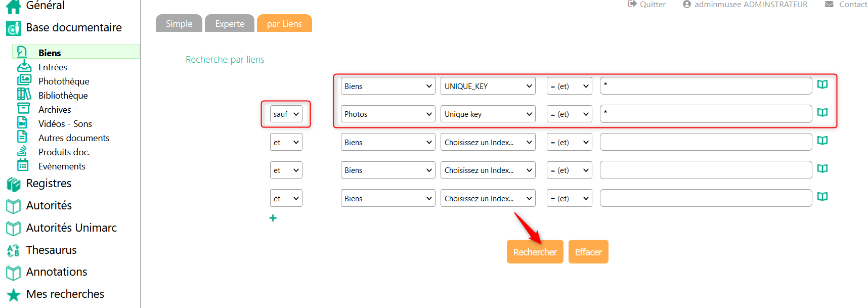Open the Contact link

[853, 5]
